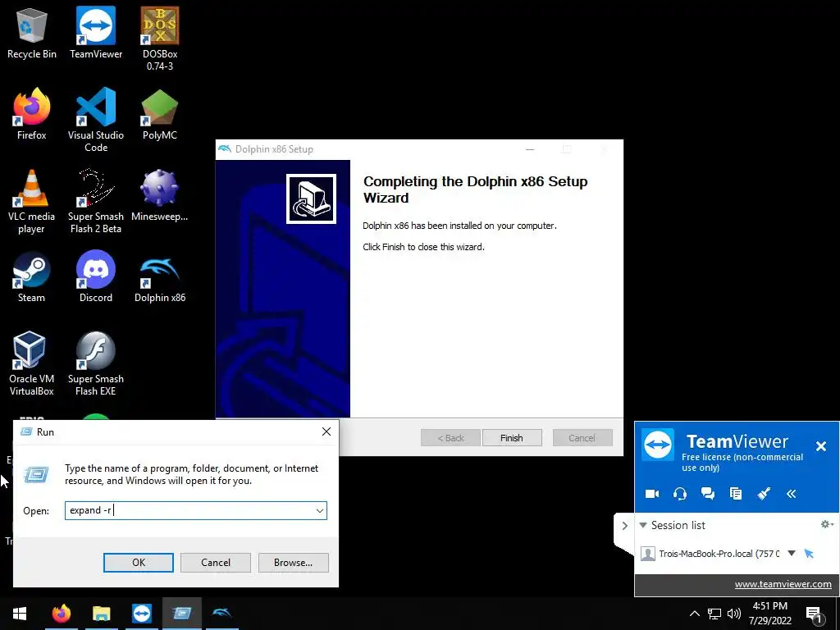Select the Firefox desktop shortcut
Screen dimensions: 840x630
(32, 114)
